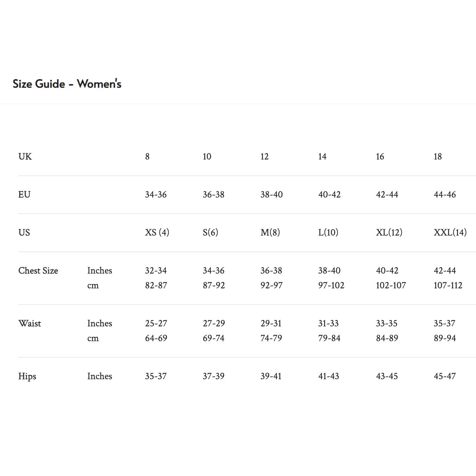The image size is (476, 476).
Task: Click UK size 8 cell
Action: click(x=147, y=156)
